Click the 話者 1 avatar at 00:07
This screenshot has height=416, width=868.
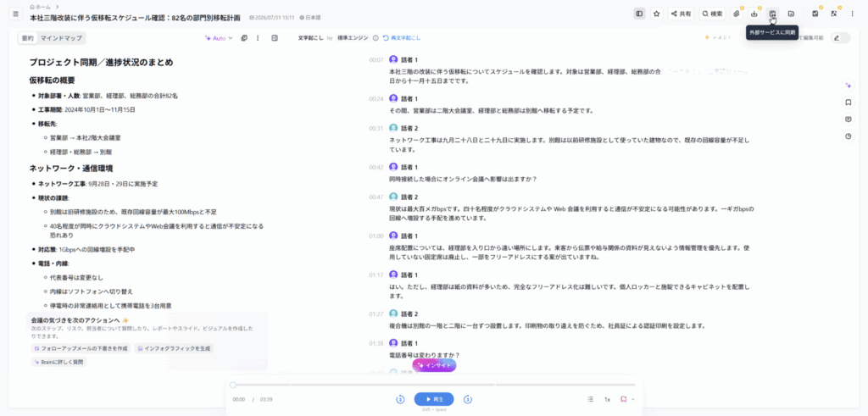pyautogui.click(x=393, y=59)
